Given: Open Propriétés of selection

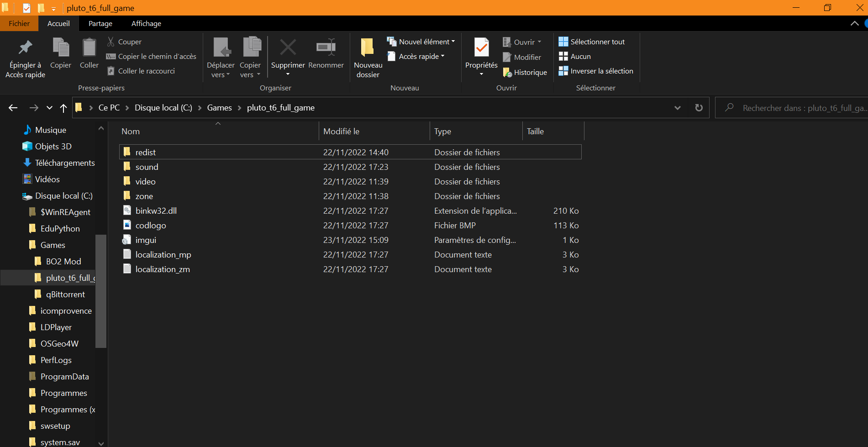Looking at the screenshot, I should coord(481,57).
